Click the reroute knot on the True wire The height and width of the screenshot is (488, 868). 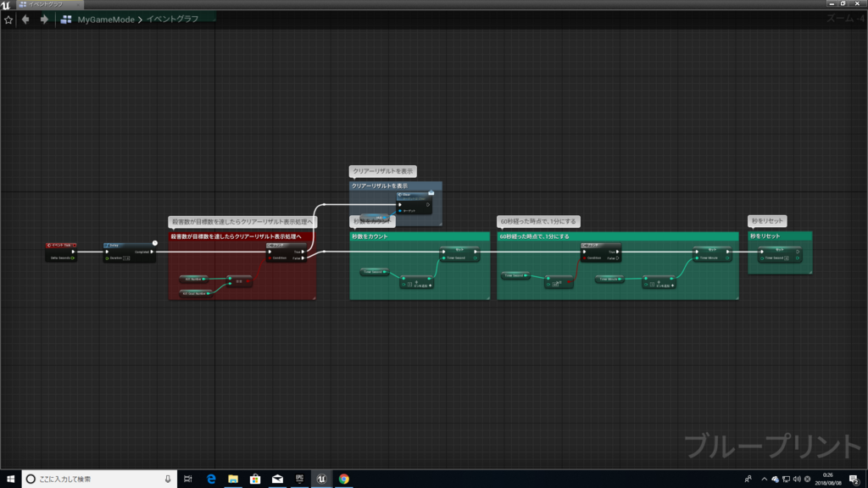click(324, 204)
